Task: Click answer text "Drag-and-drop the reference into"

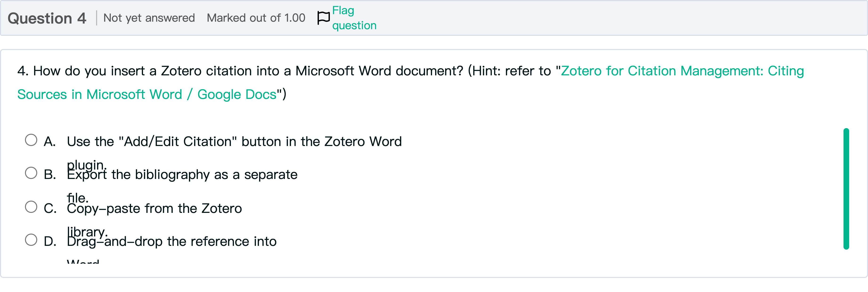Action: [172, 241]
